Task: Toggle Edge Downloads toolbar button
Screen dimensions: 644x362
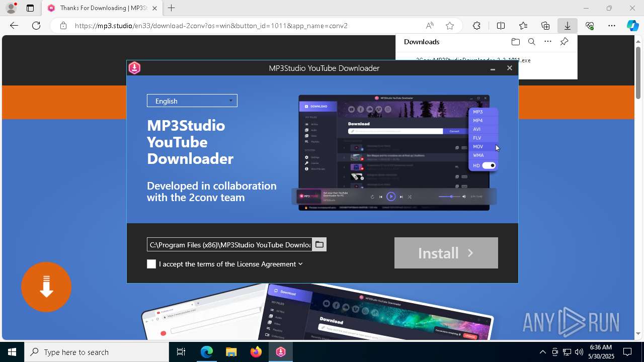Action: [x=568, y=26]
